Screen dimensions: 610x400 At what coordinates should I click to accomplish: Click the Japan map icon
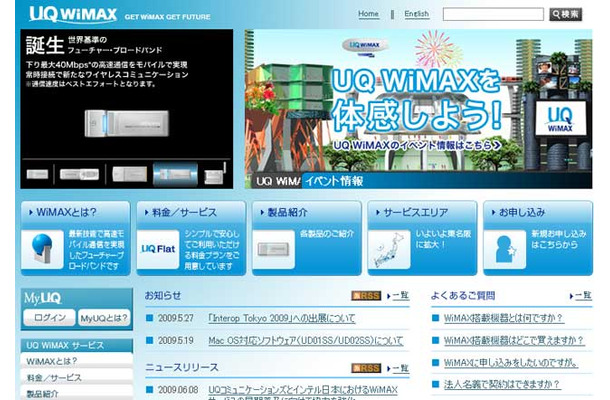[x=389, y=249]
